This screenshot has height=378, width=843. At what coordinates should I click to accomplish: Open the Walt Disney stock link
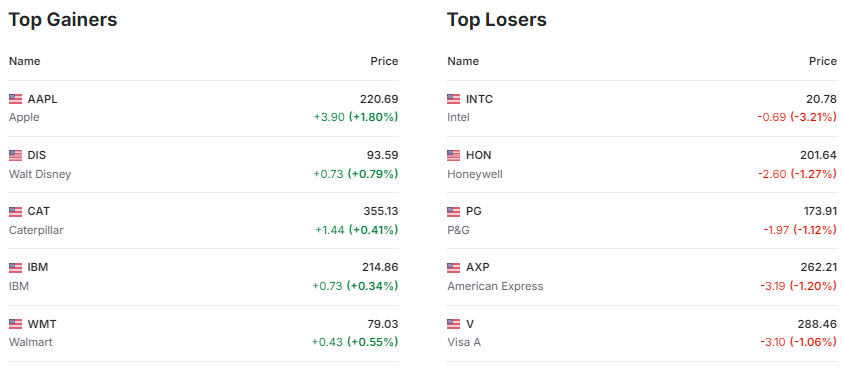pos(40,174)
